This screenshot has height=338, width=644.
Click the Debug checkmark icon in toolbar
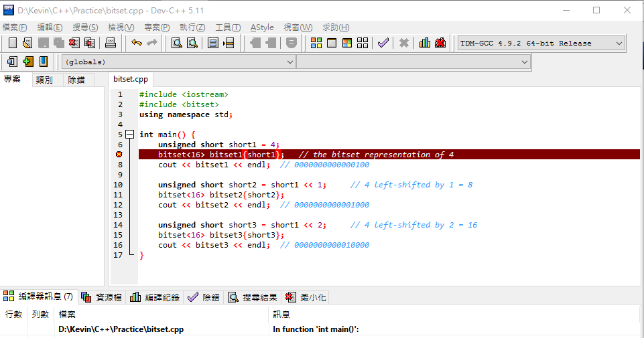click(x=383, y=43)
